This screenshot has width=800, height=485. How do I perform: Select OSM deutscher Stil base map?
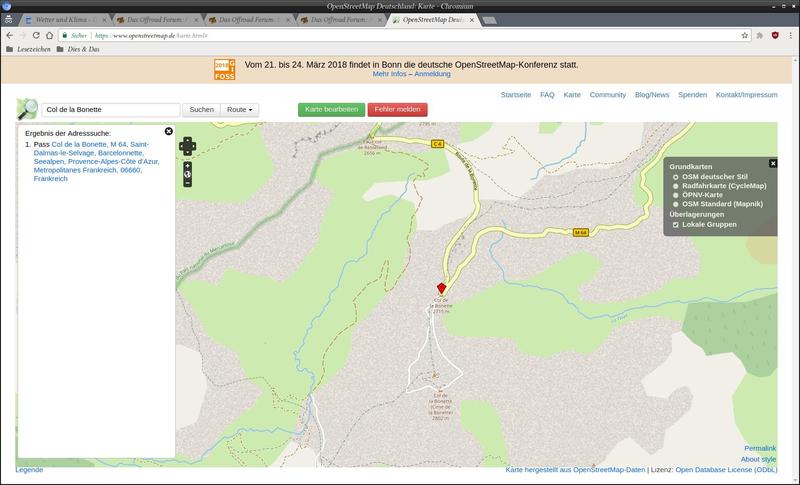coord(676,177)
